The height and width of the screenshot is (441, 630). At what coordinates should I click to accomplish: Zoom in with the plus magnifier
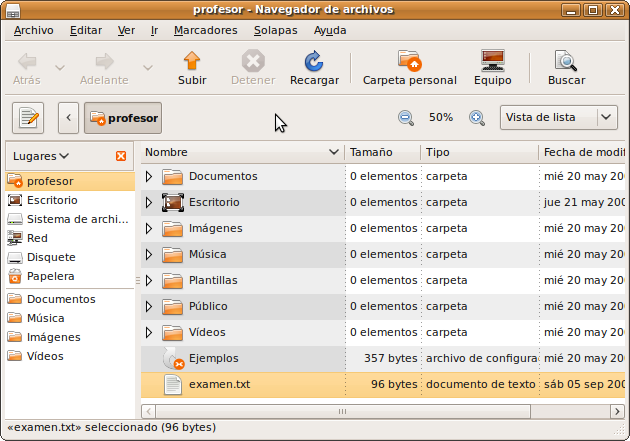[x=477, y=117]
